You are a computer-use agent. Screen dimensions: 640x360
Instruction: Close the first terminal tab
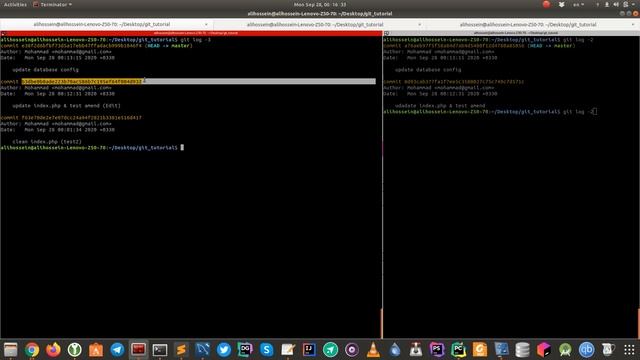[206, 24]
